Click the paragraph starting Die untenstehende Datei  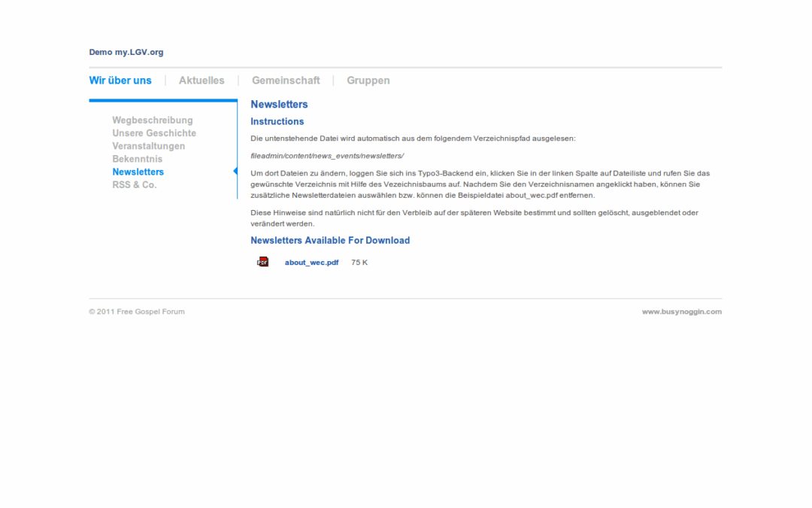pyautogui.click(x=413, y=138)
